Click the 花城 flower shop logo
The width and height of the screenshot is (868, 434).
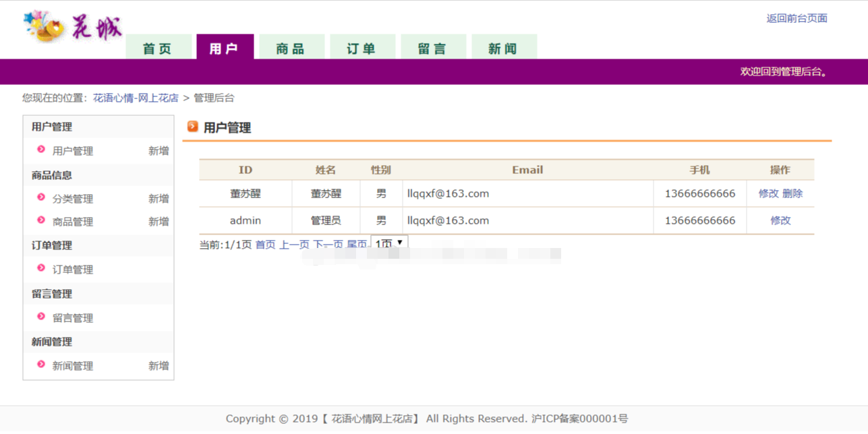coord(73,27)
